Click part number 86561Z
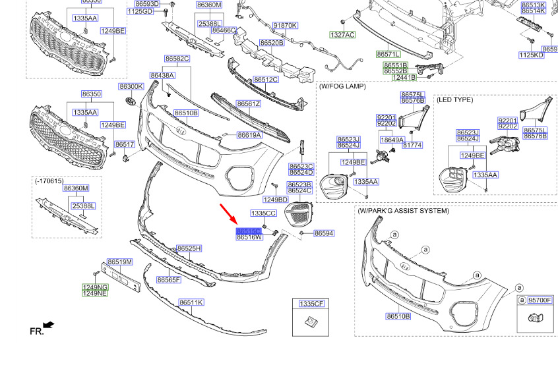558x392 pixels. click(249, 104)
